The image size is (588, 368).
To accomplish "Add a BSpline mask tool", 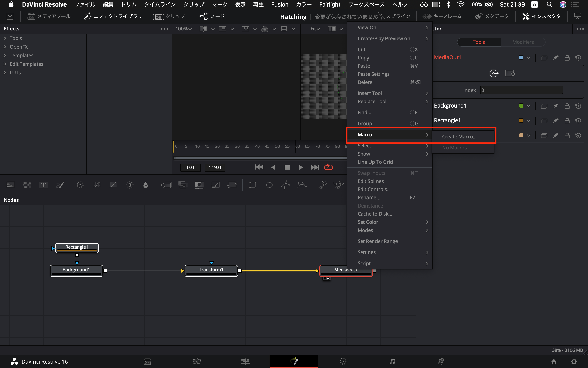I will pyautogui.click(x=302, y=185).
